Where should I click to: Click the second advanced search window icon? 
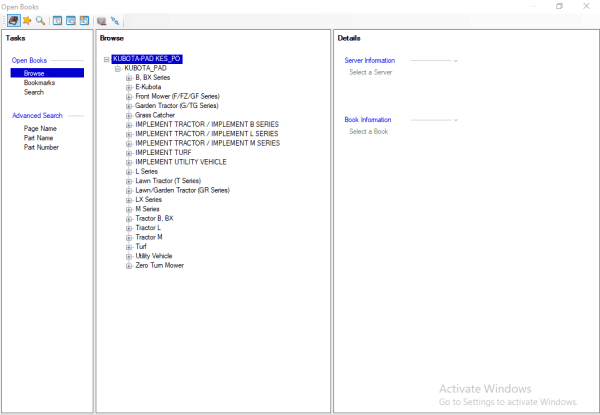(x=71, y=20)
